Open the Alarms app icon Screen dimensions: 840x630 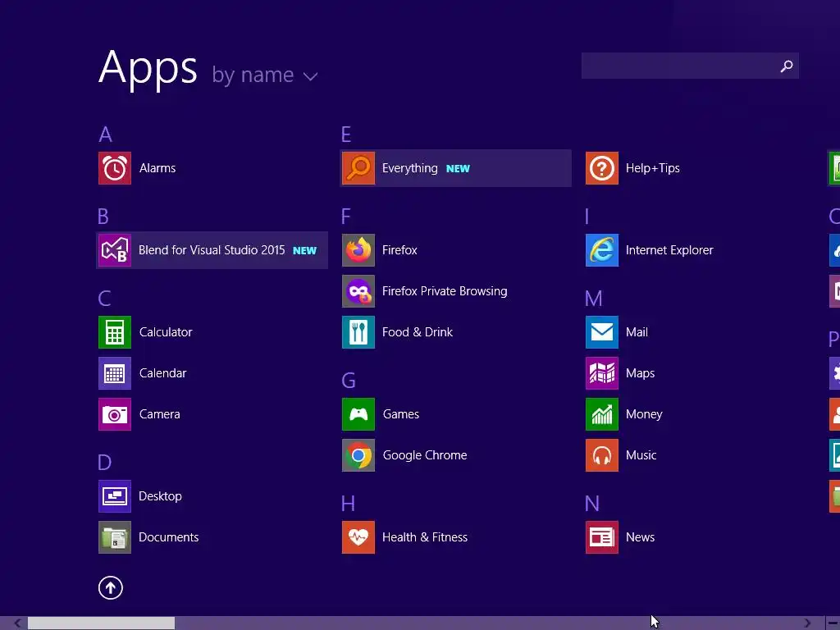[115, 168]
